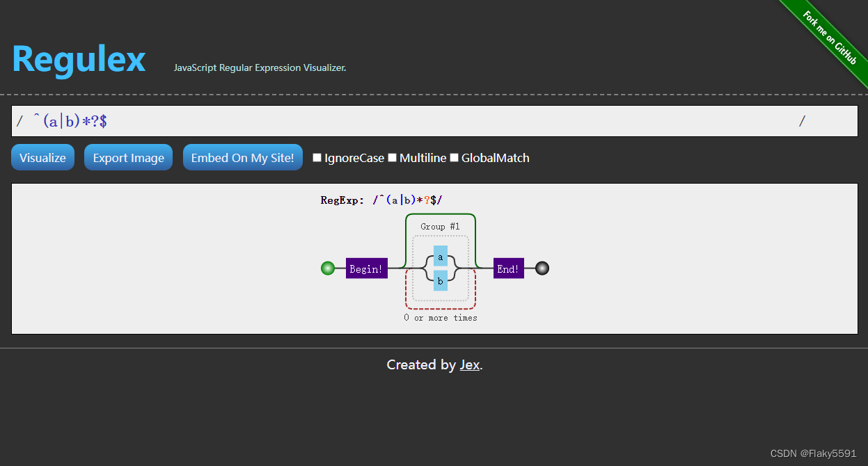Screen dimensions: 868x466
Task: Open Embed On My Site! button
Action: [243, 157]
